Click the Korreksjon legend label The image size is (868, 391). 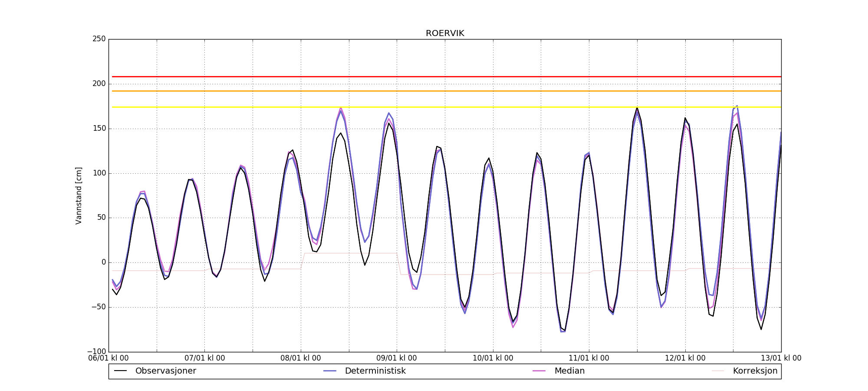pyautogui.click(x=755, y=371)
